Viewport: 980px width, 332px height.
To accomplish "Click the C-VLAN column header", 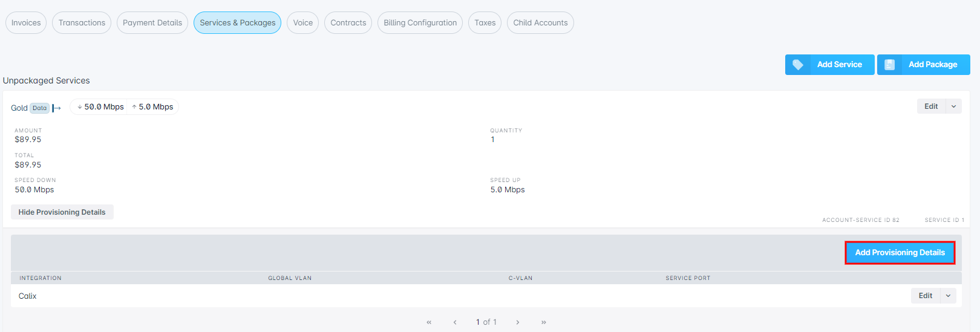I will coord(520,278).
